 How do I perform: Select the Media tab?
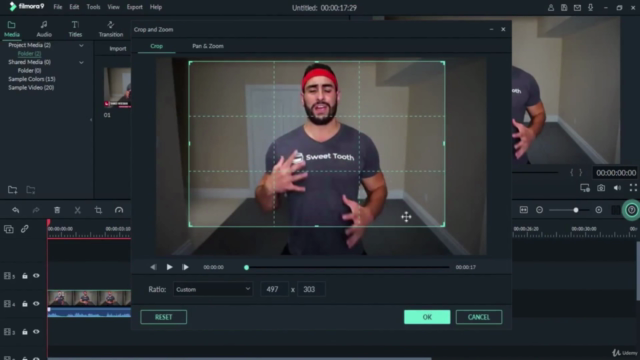12,29
